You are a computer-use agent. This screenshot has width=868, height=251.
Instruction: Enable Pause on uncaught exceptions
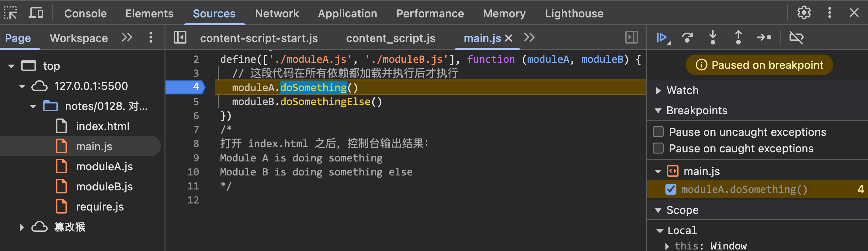658,132
